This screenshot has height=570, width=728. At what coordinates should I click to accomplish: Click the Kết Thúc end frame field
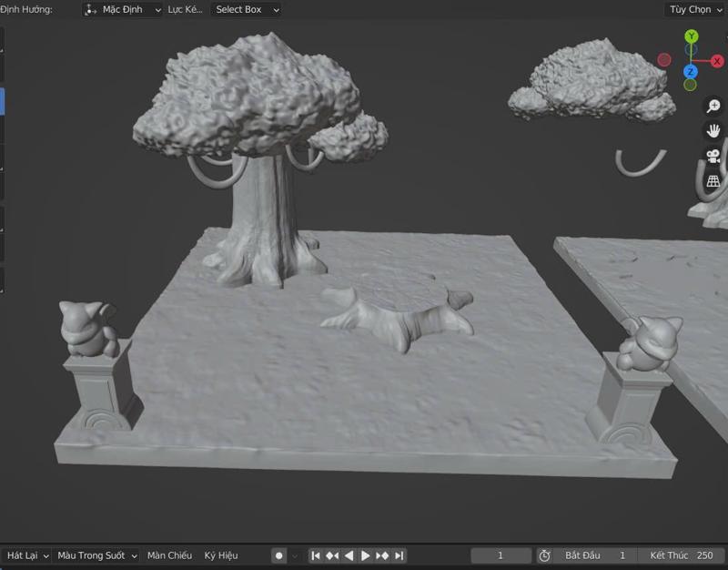click(682, 555)
